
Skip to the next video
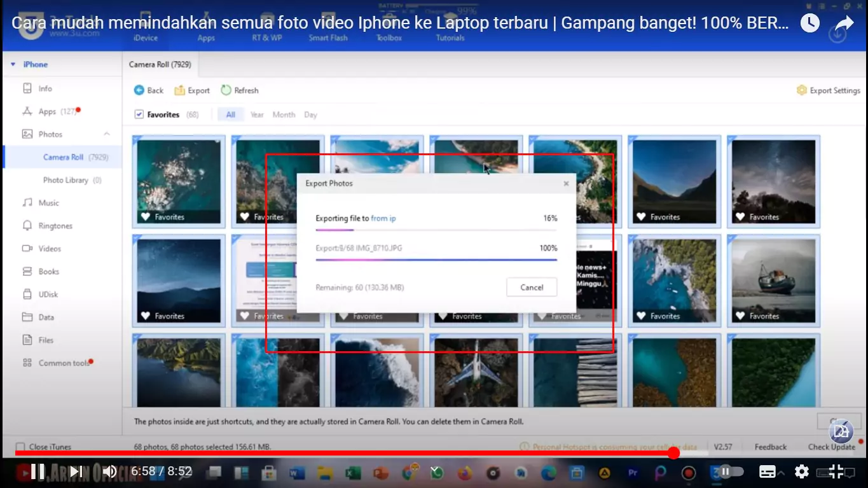76,471
